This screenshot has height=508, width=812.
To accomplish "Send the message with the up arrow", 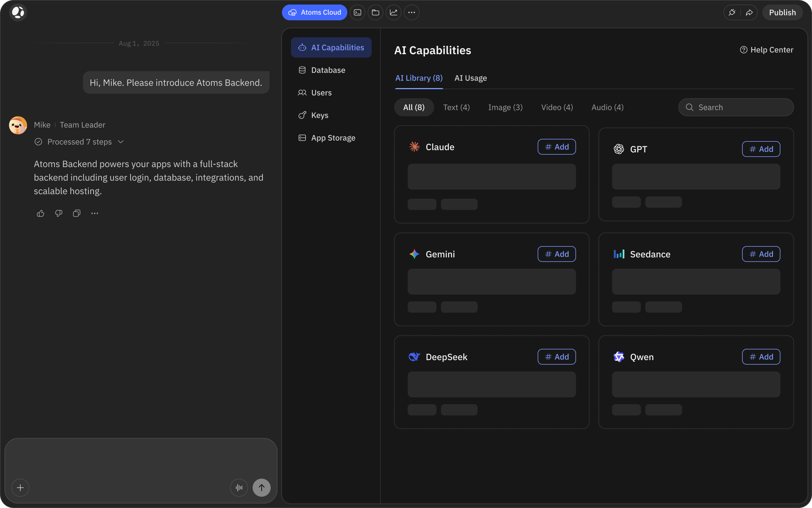I will pyautogui.click(x=262, y=488).
